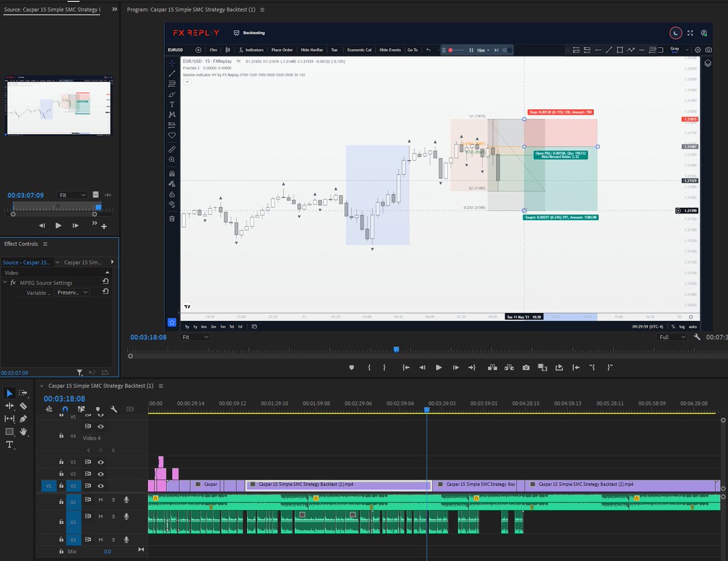Select the Pen tool
This screenshot has height=561, width=728.
coord(23,418)
